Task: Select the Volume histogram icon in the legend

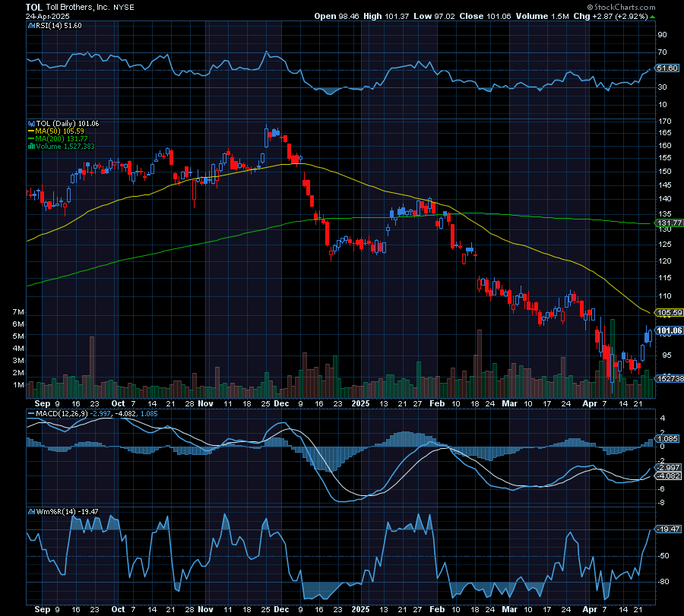Action: 31,146
